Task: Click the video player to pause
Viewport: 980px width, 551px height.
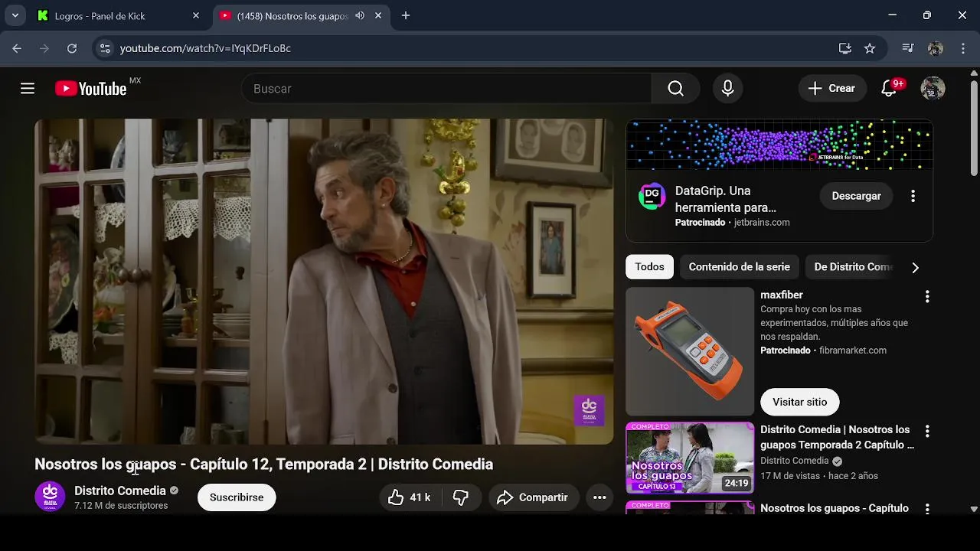Action: 324,281
